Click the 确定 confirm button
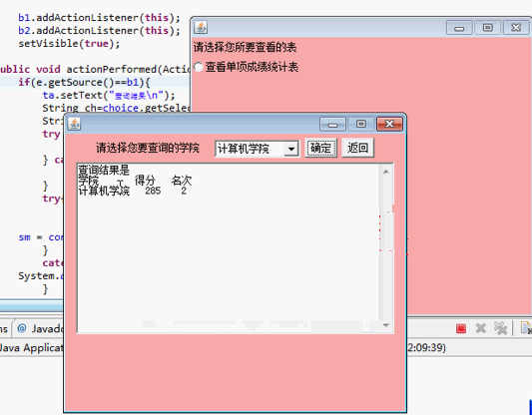The width and height of the screenshot is (532, 415). tap(320, 148)
